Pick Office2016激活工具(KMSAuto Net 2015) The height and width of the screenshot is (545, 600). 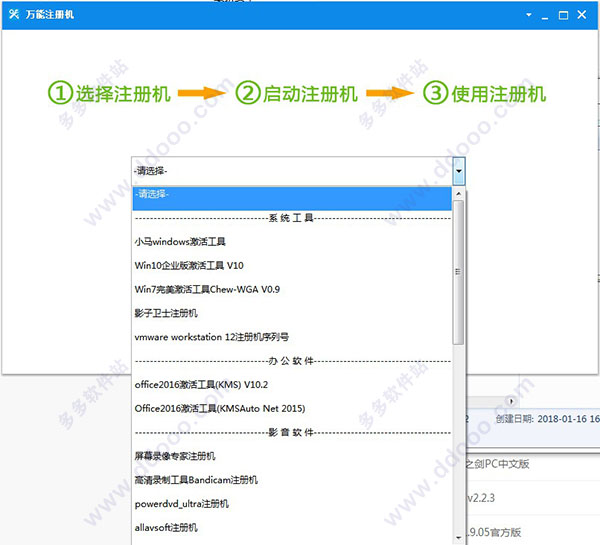pos(292,408)
